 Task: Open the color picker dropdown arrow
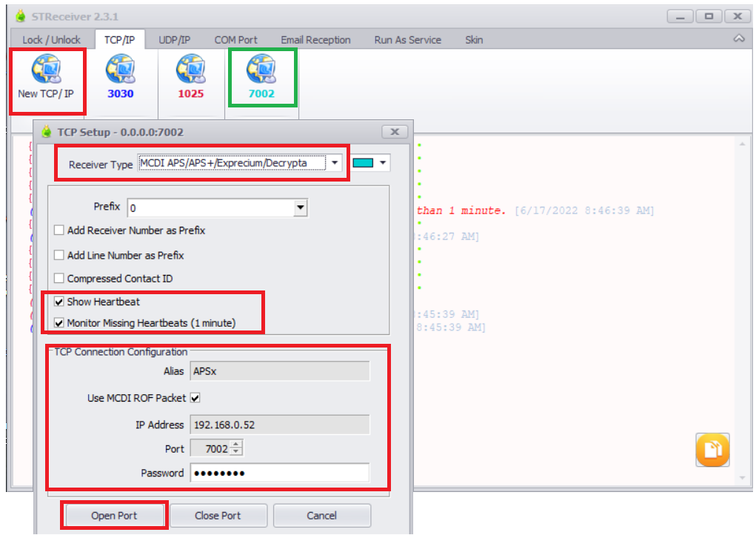pyautogui.click(x=383, y=162)
